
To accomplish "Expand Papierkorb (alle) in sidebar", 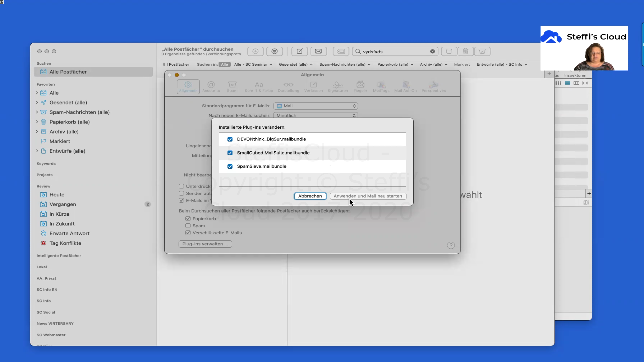I will 37,122.
